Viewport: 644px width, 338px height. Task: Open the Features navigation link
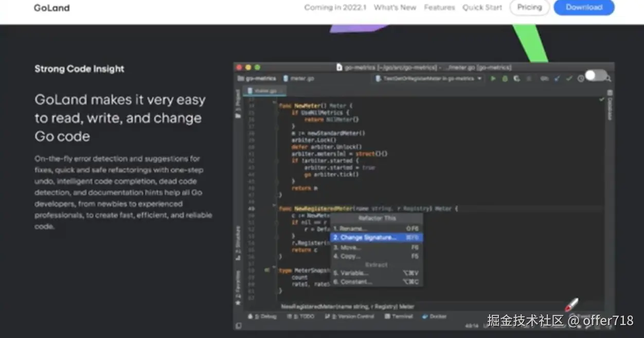point(439,8)
